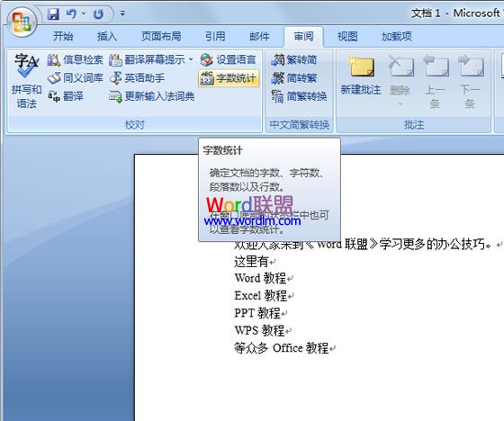Image resolution: width=504 pixels, height=421 pixels.
Task: Switch to the 视图 tab
Action: (x=347, y=36)
